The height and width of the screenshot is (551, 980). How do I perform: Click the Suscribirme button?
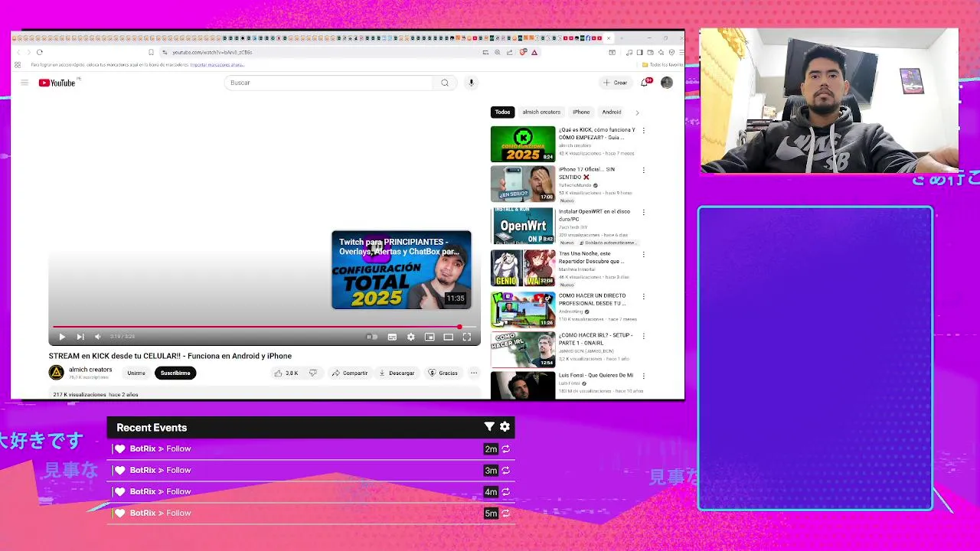pyautogui.click(x=175, y=373)
